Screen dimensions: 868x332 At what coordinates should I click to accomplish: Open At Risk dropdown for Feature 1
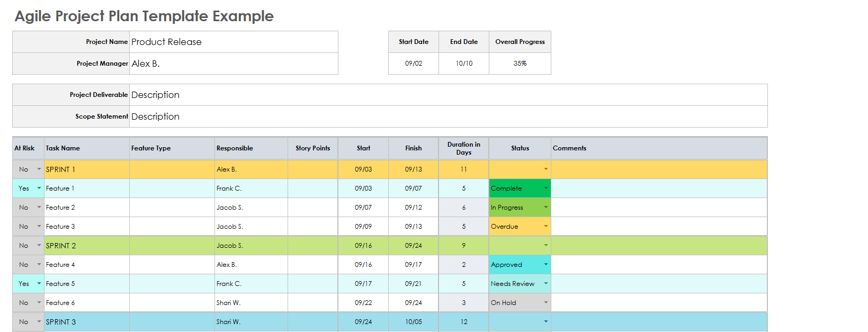point(39,189)
